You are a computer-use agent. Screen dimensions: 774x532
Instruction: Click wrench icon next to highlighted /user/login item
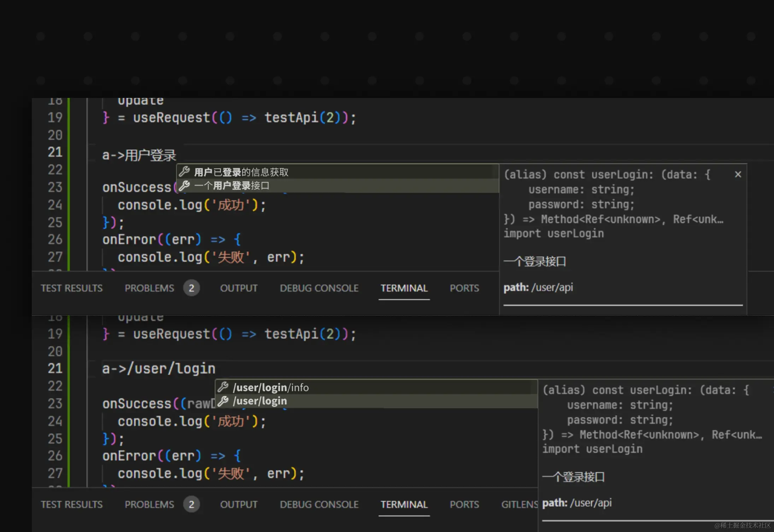pyautogui.click(x=223, y=401)
